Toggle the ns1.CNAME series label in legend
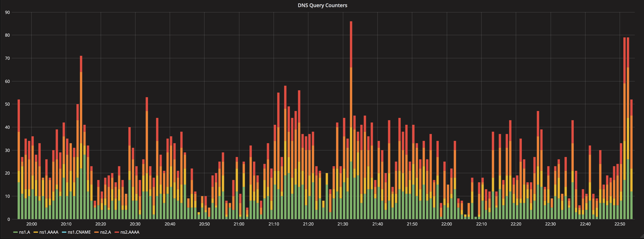The image size is (644, 239). pyautogui.click(x=79, y=232)
